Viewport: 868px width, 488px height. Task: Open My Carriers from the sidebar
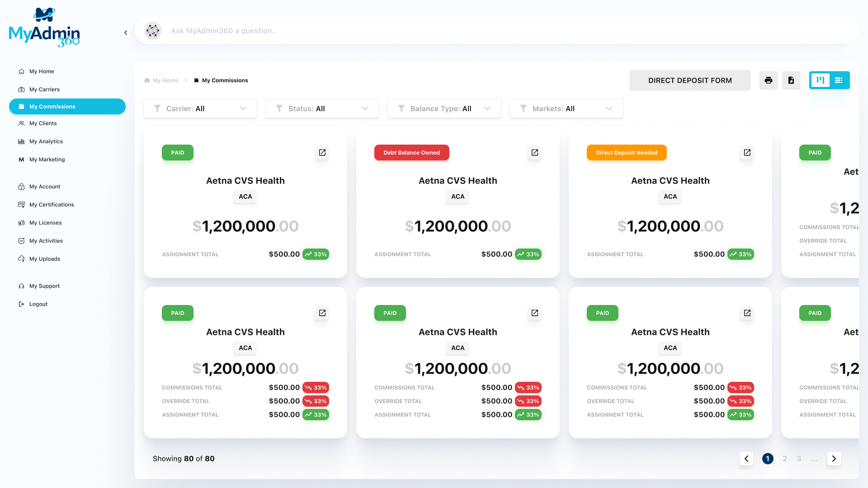point(44,89)
